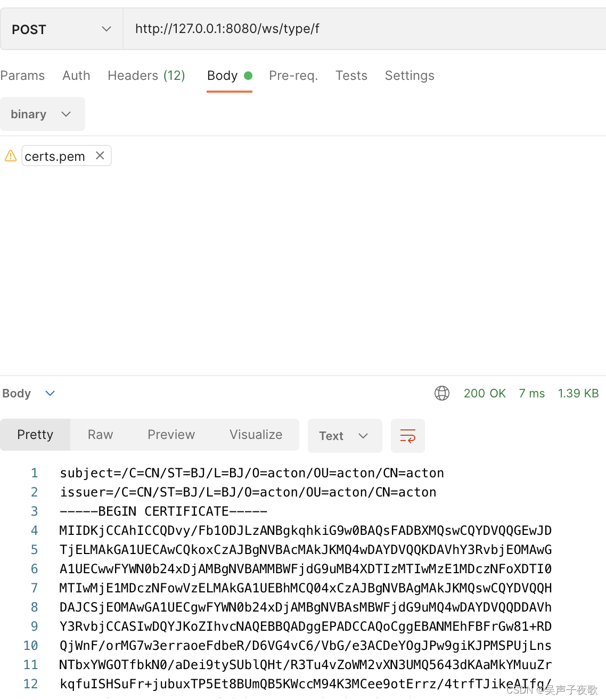Switch to the Tests tab

[x=351, y=76]
